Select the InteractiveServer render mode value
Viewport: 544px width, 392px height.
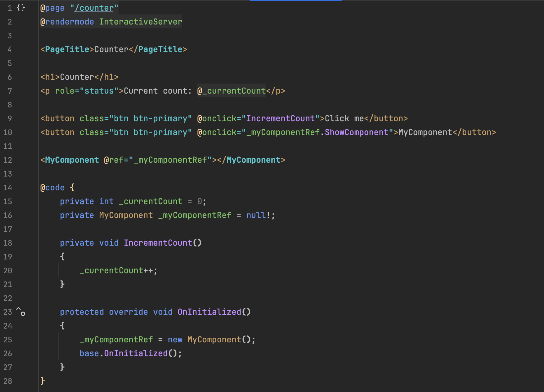coord(141,22)
